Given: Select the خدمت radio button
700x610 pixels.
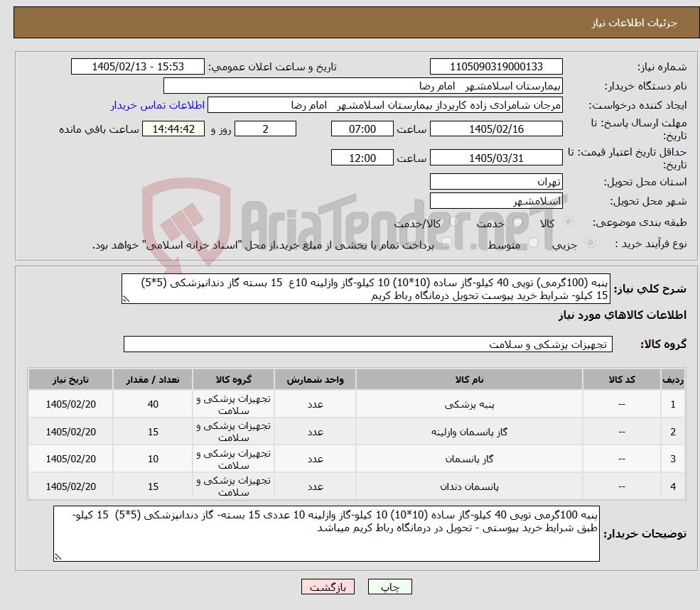Looking at the screenshot, I should (517, 222).
